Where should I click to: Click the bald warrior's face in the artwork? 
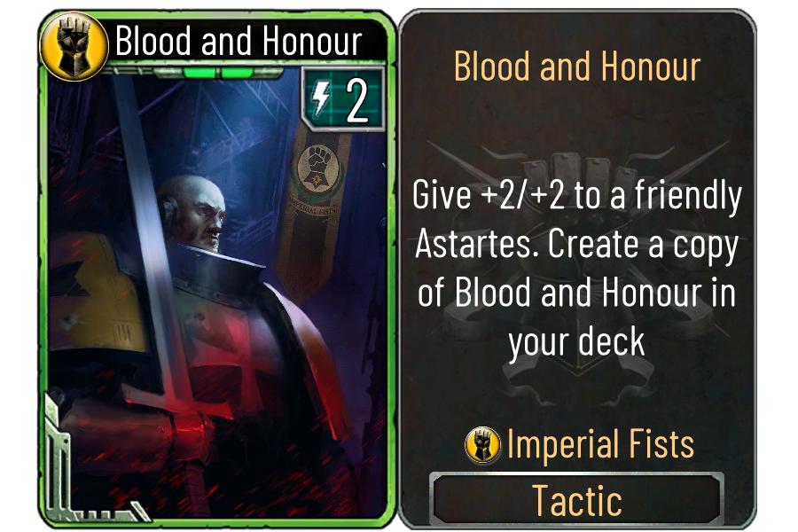[x=196, y=214]
